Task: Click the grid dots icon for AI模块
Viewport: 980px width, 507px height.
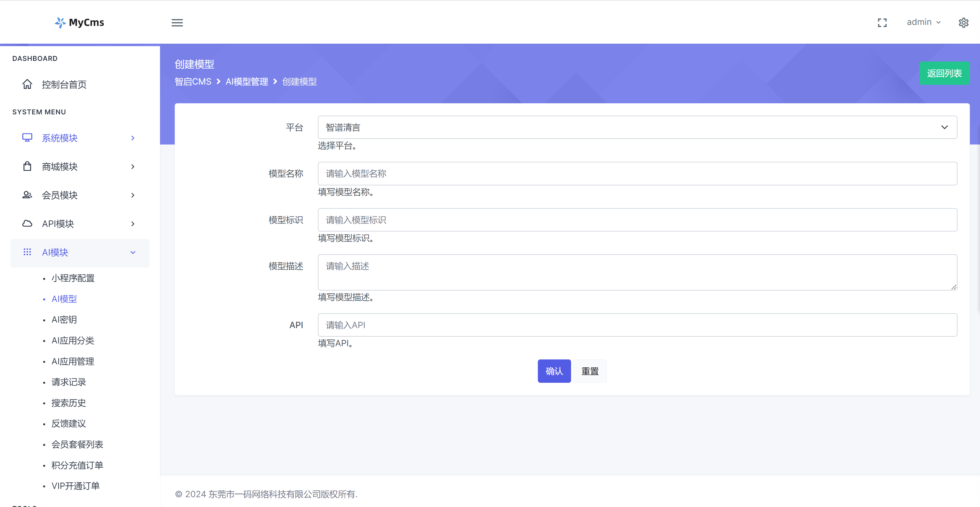Action: tap(27, 252)
